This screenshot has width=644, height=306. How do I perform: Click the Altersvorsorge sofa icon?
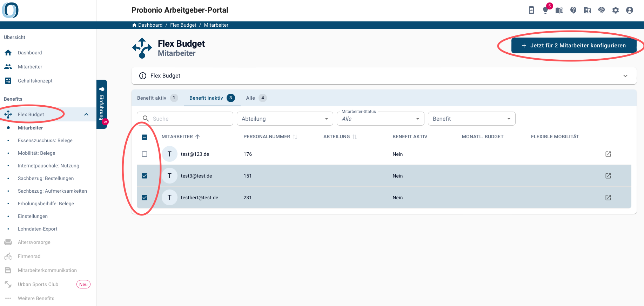(x=8, y=242)
